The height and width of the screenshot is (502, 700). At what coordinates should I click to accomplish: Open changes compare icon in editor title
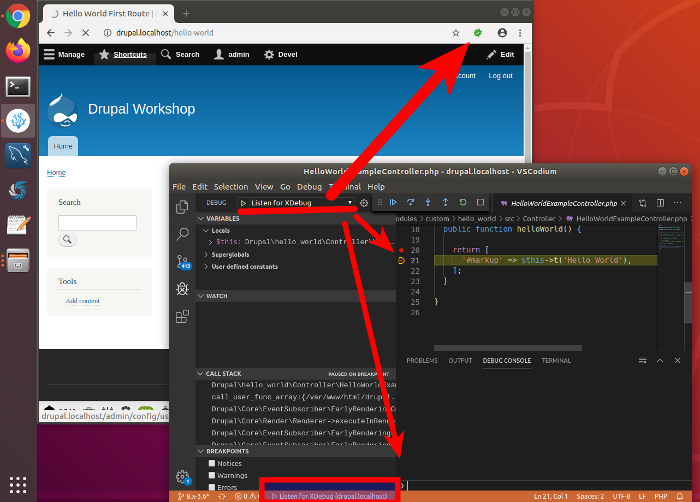point(642,203)
